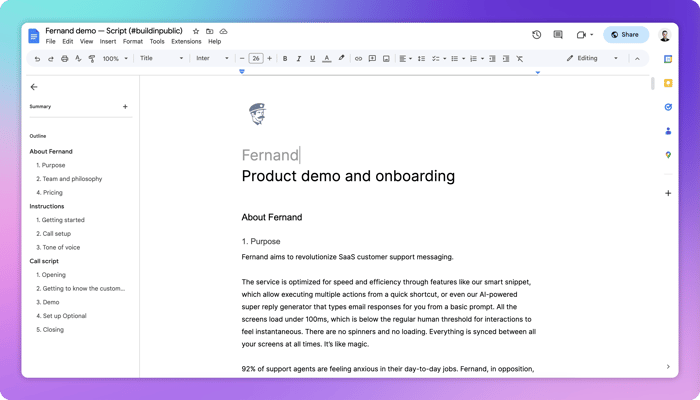This screenshot has height=400, width=700.
Task: Clear formatting with the toolbar icon
Action: pyautogui.click(x=520, y=58)
